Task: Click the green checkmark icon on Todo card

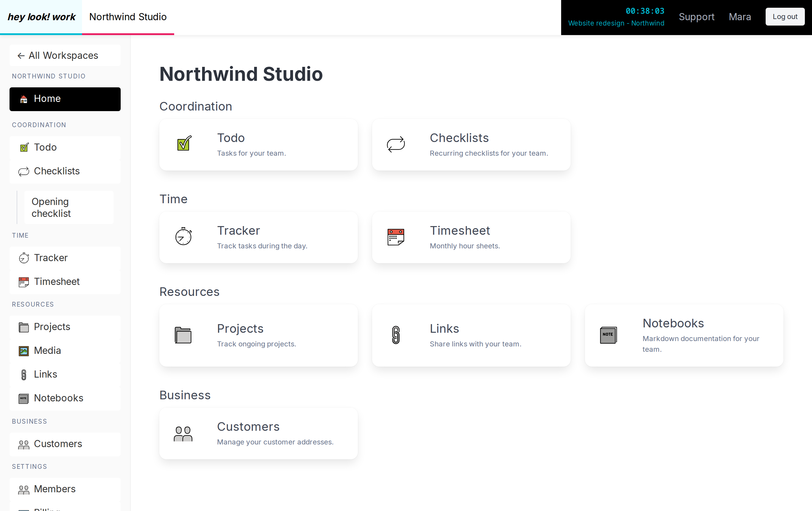Action: (185, 143)
